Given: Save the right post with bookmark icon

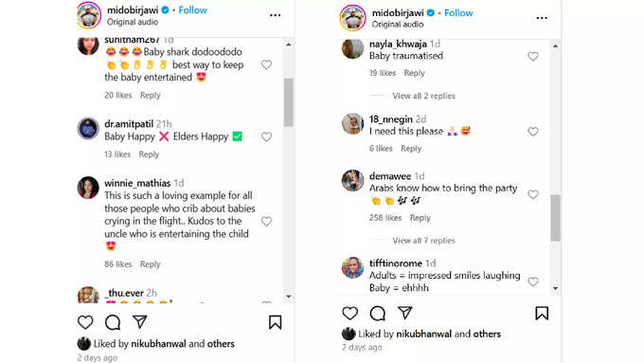Looking at the screenshot, I should tap(542, 314).
